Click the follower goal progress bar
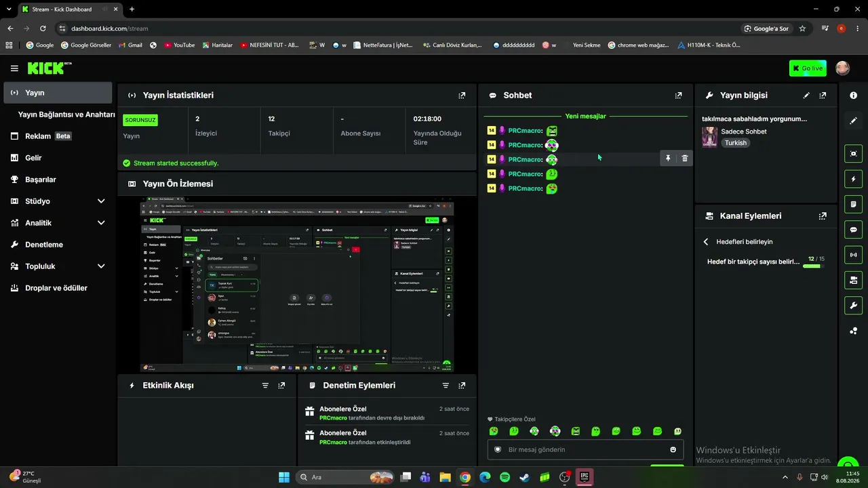Image resolution: width=868 pixels, height=488 pixels. click(812, 266)
